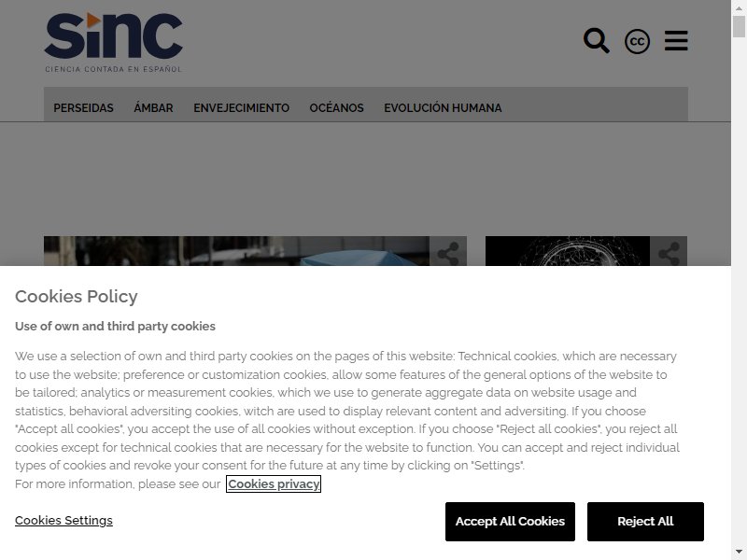Click scrollbar up arrow
Viewport: 747px width, 560px height.
tap(739, 7)
